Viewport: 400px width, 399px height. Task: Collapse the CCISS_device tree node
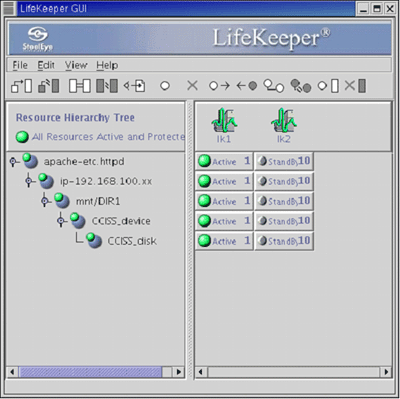click(x=61, y=221)
